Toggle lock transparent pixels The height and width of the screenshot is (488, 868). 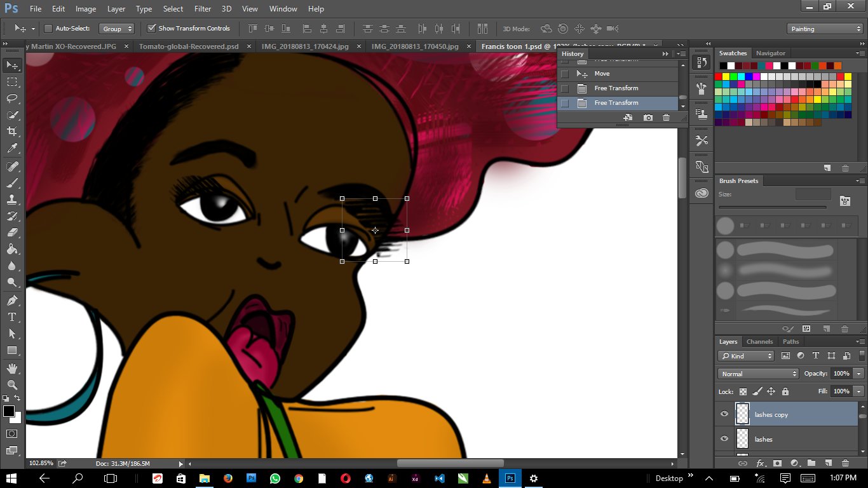[x=743, y=391]
